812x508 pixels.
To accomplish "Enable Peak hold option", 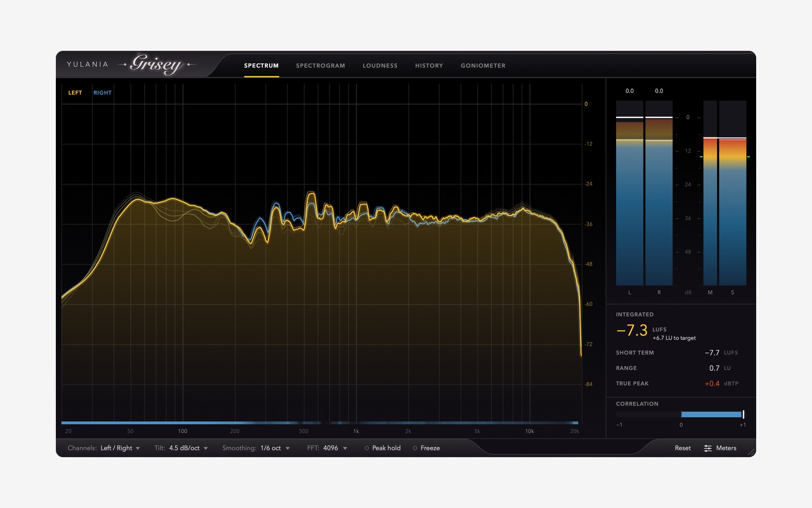I will (383, 448).
